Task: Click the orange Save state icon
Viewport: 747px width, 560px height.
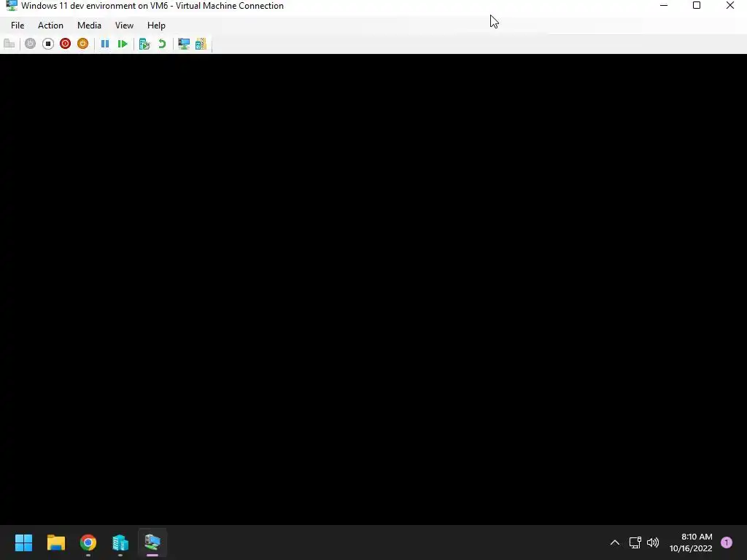Action: coord(83,44)
